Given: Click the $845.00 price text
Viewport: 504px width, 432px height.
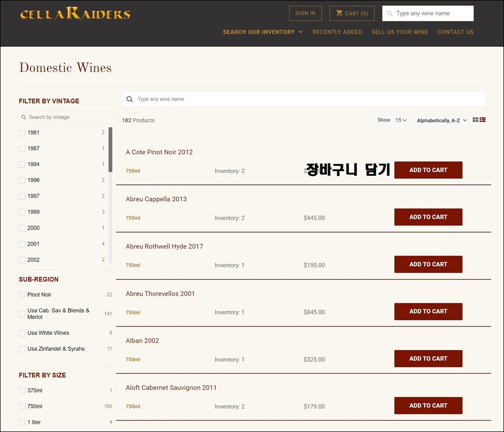Looking at the screenshot, I should pos(314,312).
